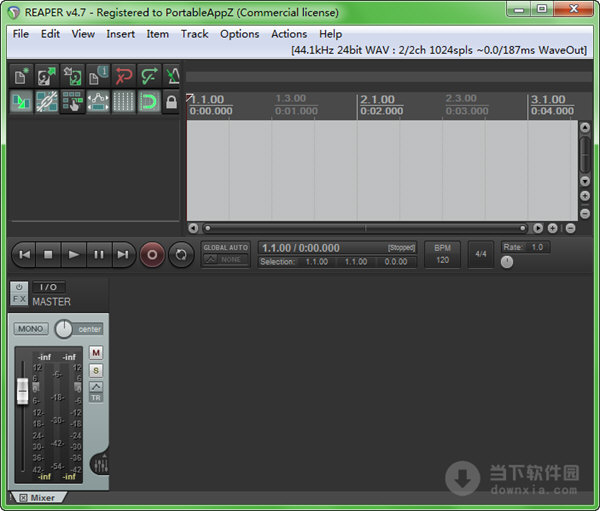Open the master FX button
Image resolution: width=600 pixels, height=511 pixels.
19,299
